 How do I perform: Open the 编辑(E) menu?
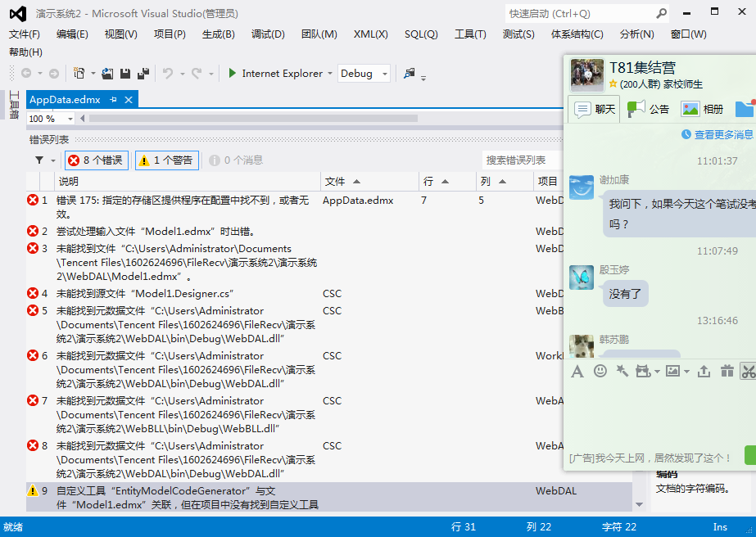(72, 34)
